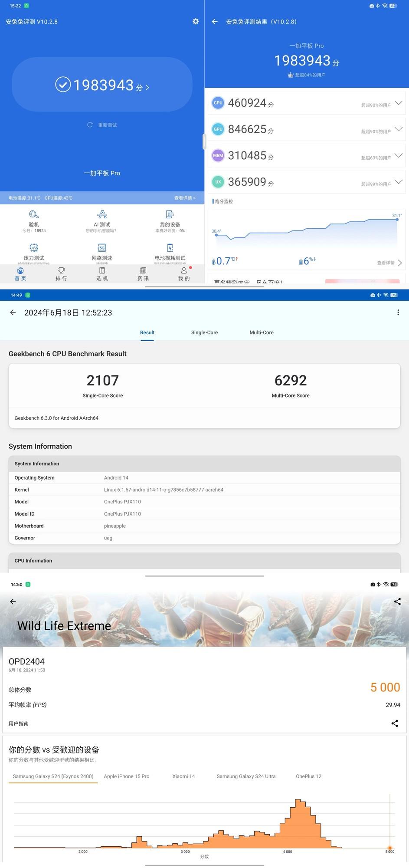Tap the CPU Information section header
This screenshot has height=868, width=409.
pos(204,561)
